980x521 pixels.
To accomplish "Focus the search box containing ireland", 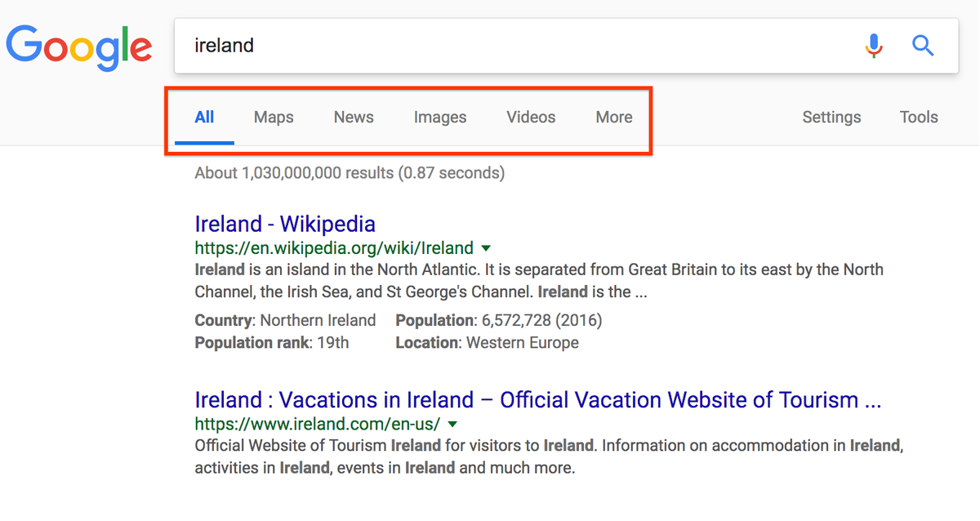I will click(566, 46).
